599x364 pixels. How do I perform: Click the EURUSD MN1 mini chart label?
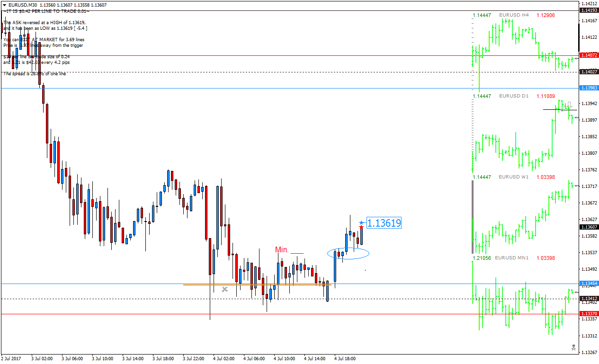512,258
